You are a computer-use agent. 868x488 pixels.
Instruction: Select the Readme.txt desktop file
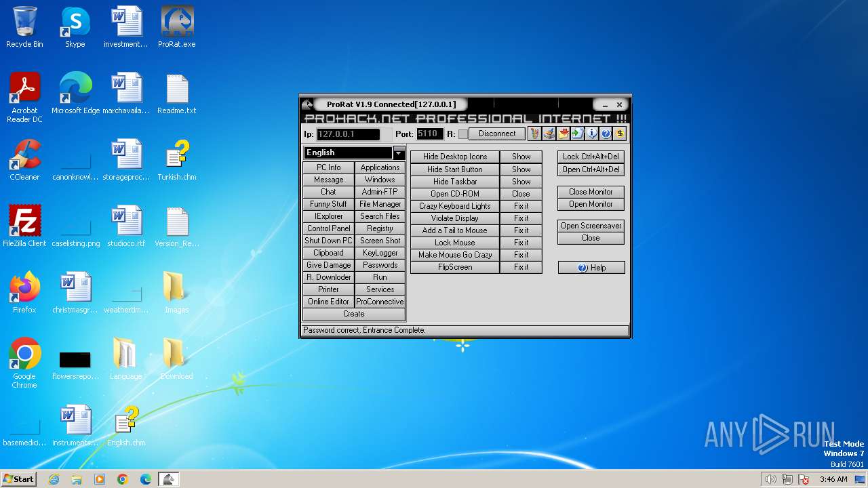click(177, 94)
